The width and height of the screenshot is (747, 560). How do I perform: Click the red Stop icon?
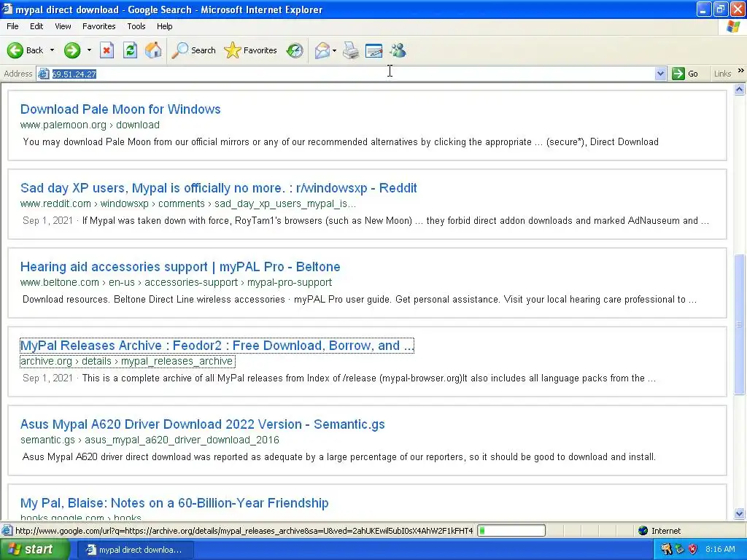tap(107, 50)
